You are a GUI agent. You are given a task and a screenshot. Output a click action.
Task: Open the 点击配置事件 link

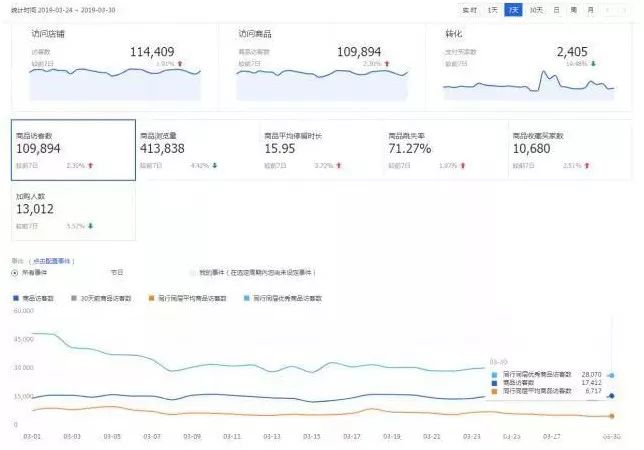53,261
